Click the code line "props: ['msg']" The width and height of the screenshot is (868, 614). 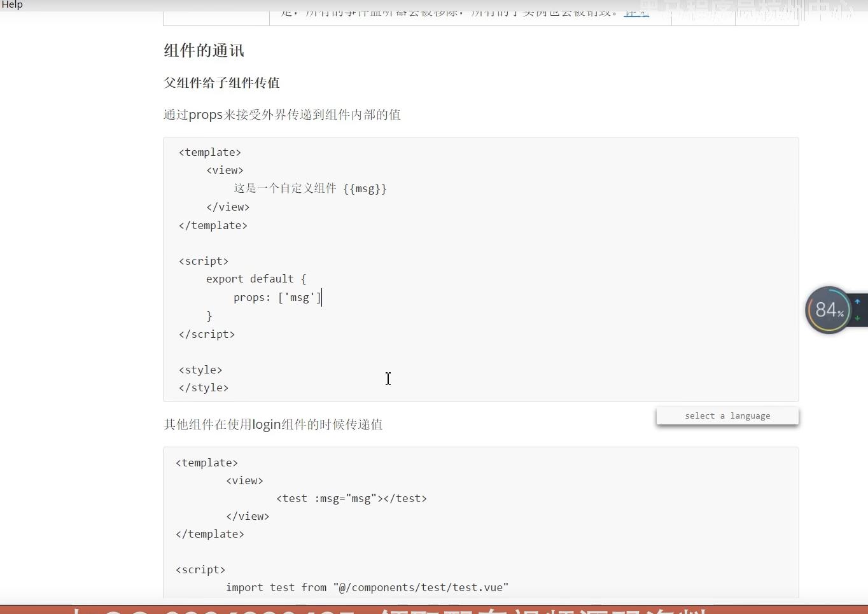[x=277, y=297]
